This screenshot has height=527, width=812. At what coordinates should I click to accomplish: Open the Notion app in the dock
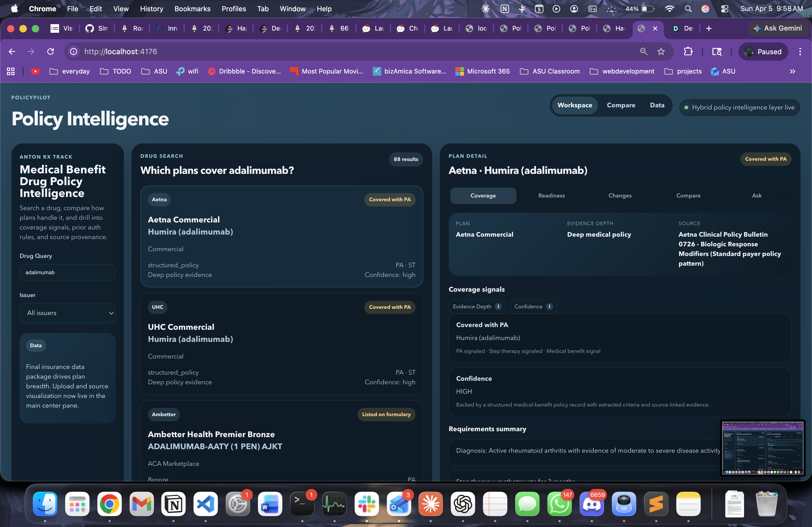(x=173, y=504)
